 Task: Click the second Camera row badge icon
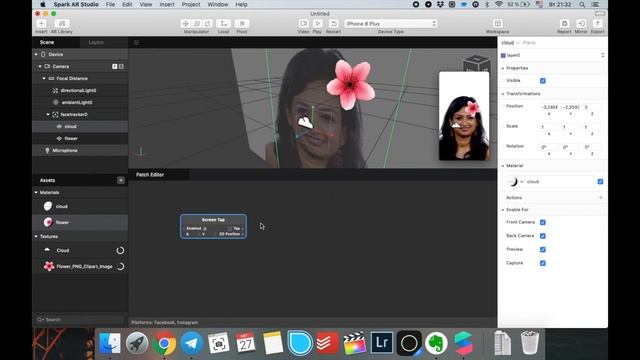pyautogui.click(x=121, y=66)
